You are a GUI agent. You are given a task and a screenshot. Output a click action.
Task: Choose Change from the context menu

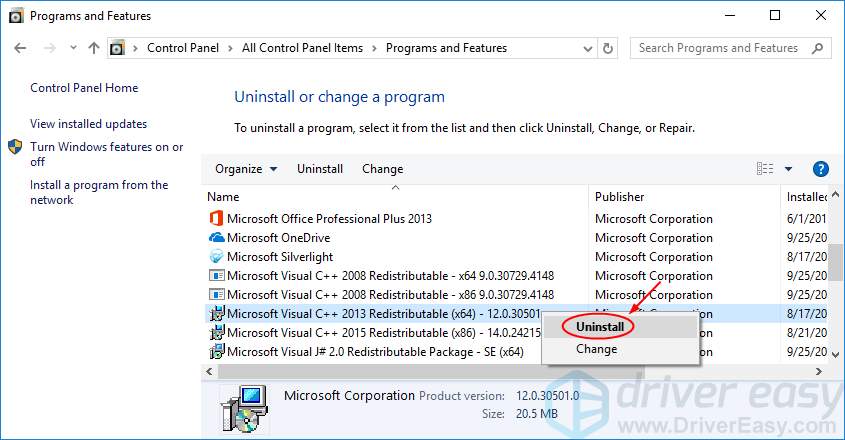(x=596, y=349)
